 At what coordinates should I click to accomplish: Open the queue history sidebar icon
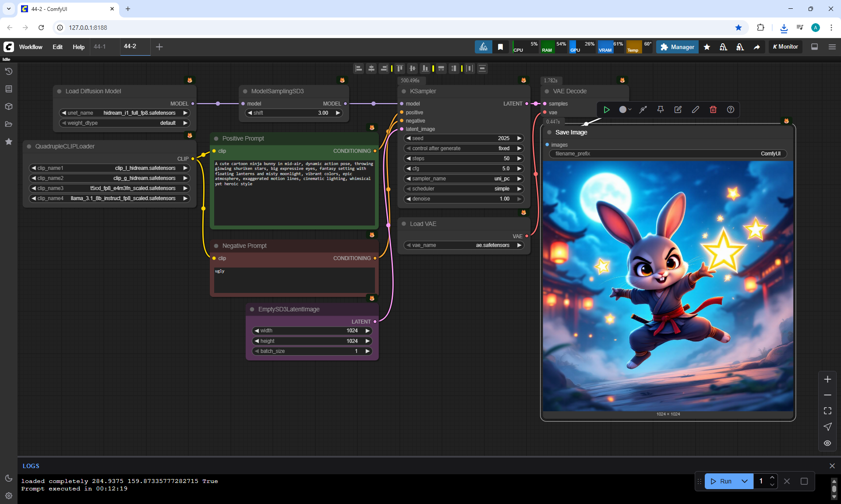(x=8, y=71)
